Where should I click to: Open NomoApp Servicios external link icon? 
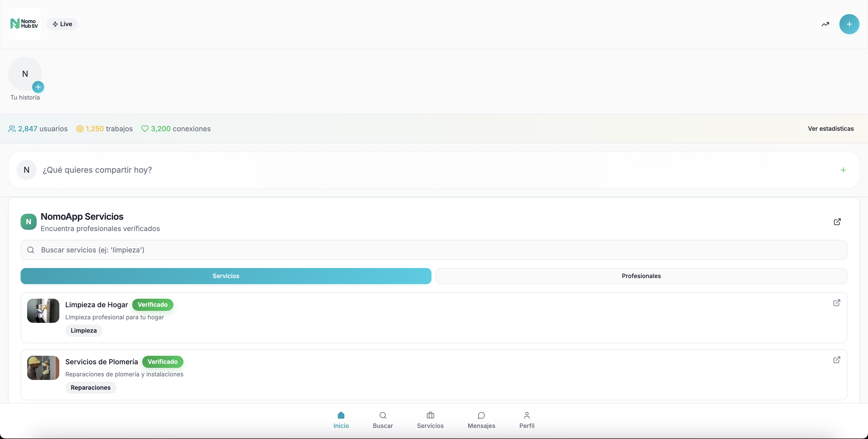(837, 222)
